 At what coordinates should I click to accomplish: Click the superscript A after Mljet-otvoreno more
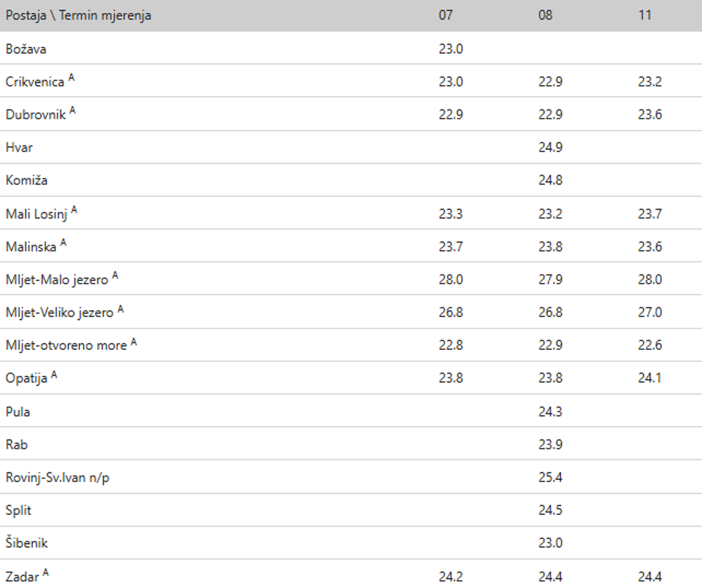tap(134, 341)
